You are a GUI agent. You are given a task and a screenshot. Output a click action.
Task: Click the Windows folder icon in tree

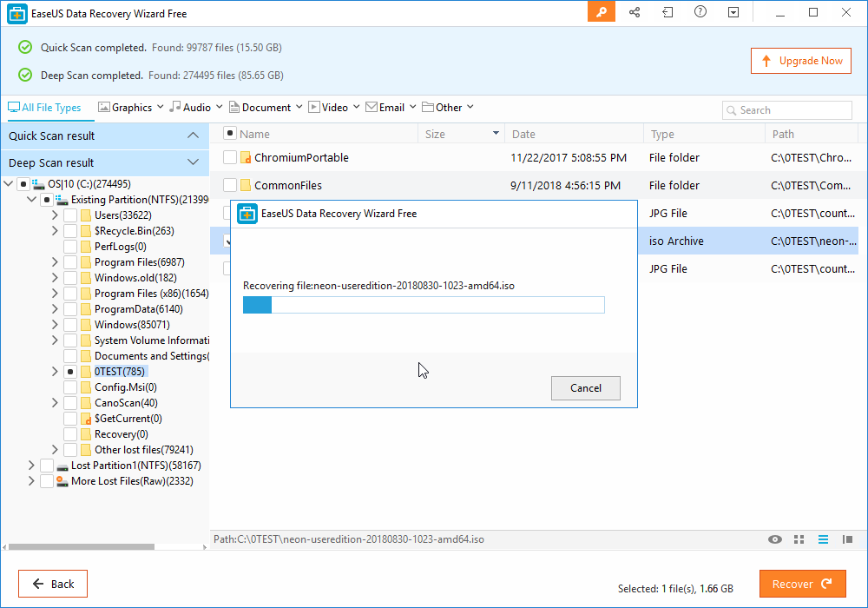click(86, 325)
